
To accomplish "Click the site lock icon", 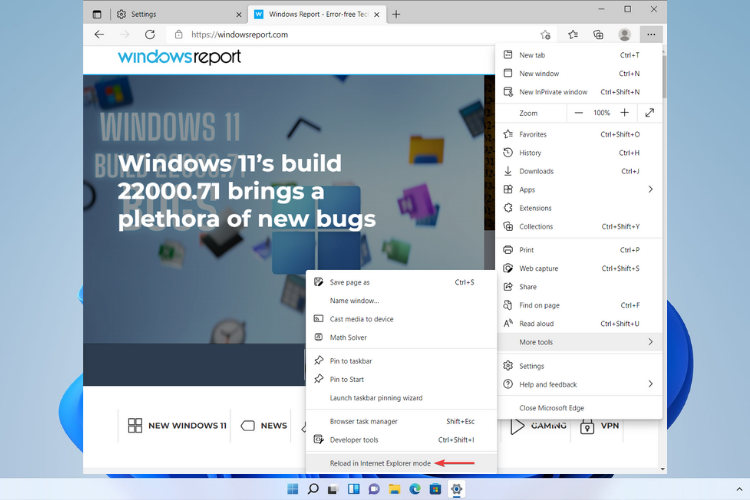I will pos(178,34).
